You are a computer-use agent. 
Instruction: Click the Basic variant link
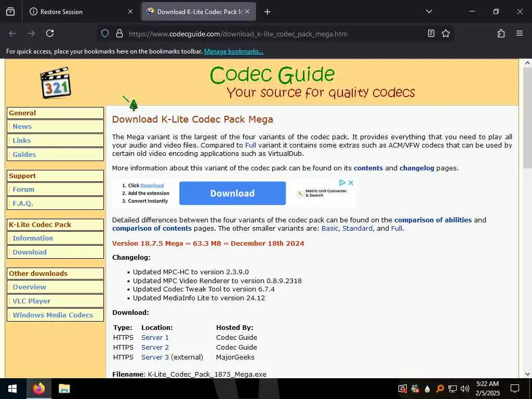[x=329, y=229]
